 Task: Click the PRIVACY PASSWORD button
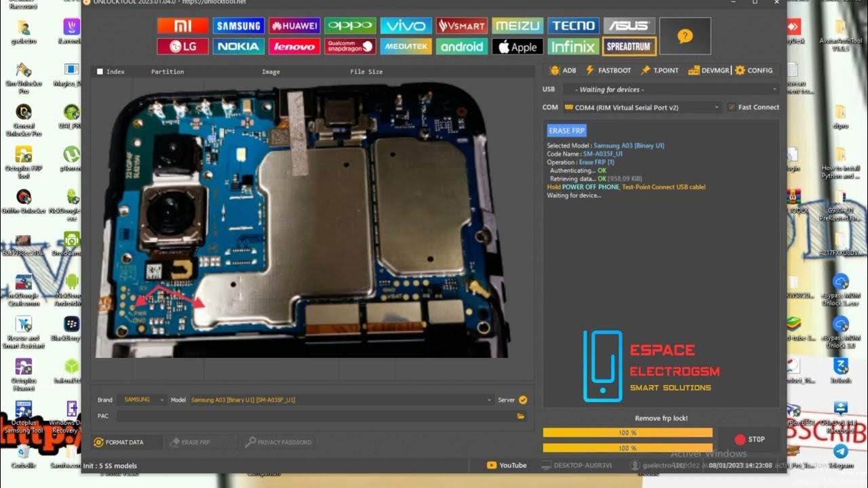point(278,442)
